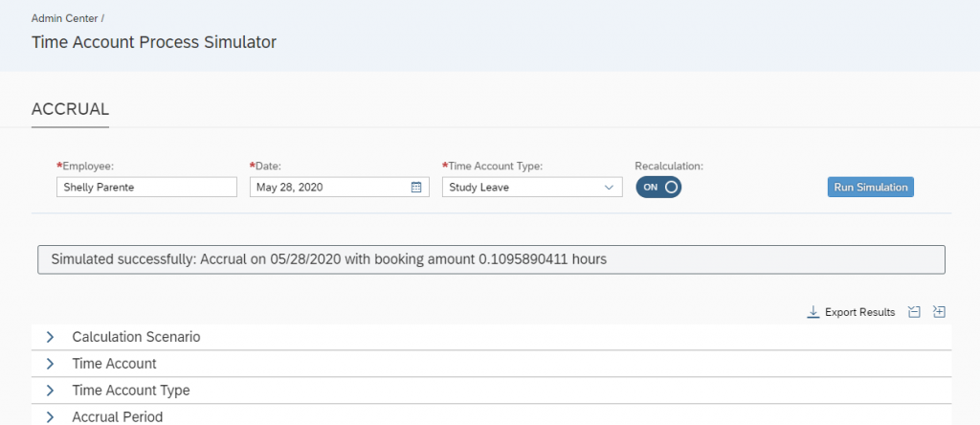
Task: Click the Export Results download icon
Action: pyautogui.click(x=813, y=312)
